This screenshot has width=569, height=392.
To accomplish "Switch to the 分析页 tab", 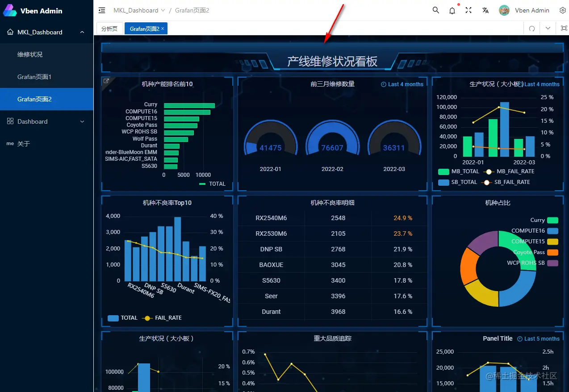I will (109, 29).
